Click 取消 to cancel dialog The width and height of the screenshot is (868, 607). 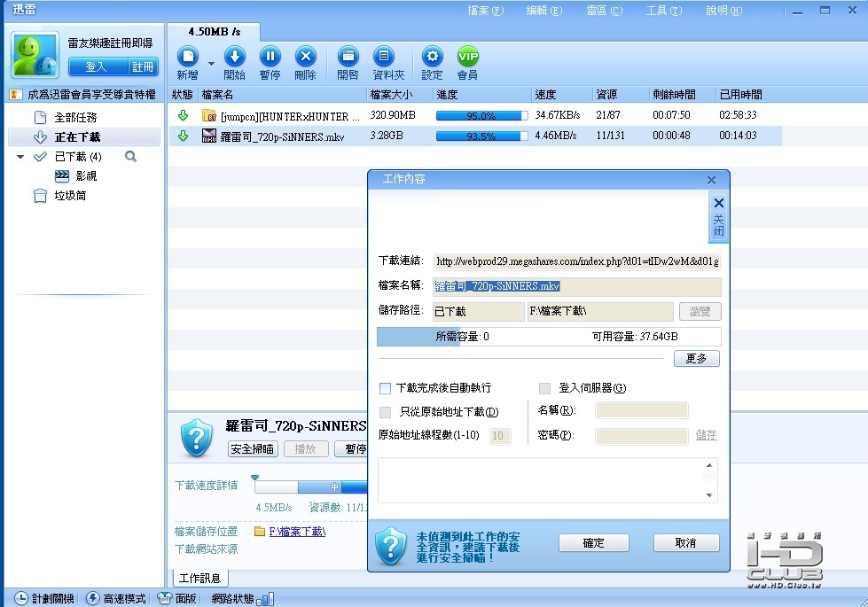pos(686,543)
